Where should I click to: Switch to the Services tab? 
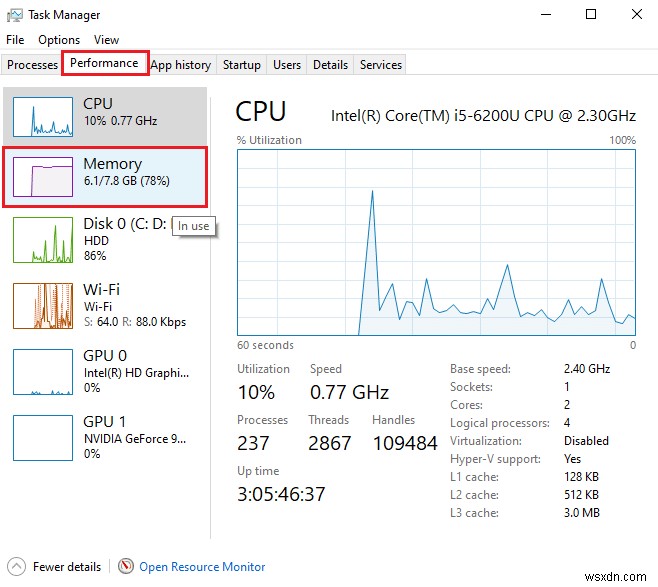click(381, 65)
